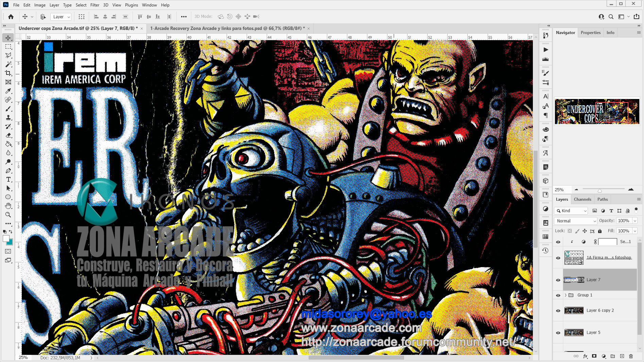Viewport: 644px width, 362px height.
Task: Select the Zoom tool
Action: click(x=8, y=215)
